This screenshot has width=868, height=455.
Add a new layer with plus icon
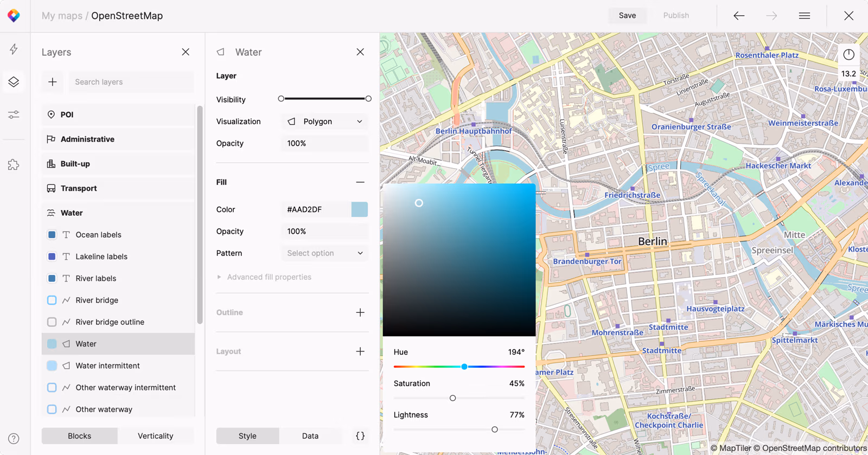53,82
